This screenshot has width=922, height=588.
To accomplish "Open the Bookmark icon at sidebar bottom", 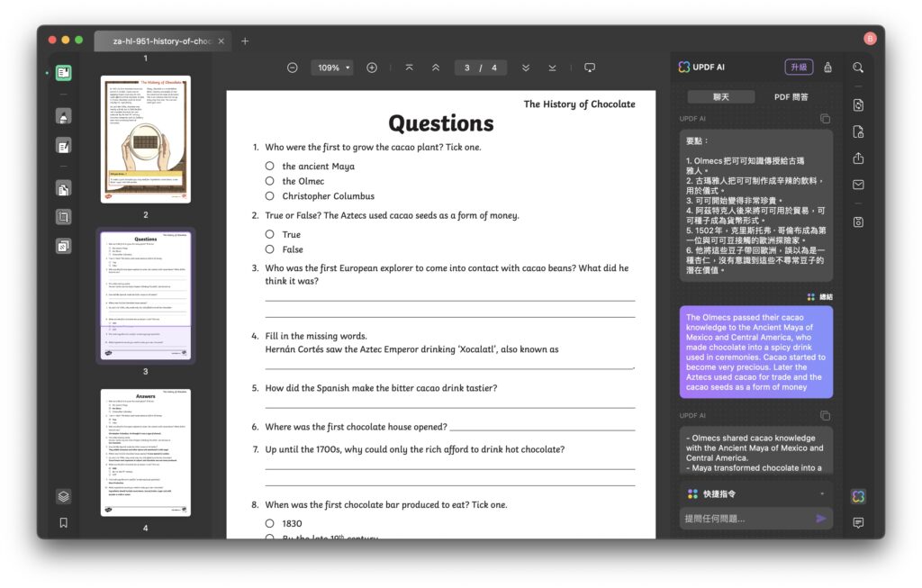I will pyautogui.click(x=64, y=523).
